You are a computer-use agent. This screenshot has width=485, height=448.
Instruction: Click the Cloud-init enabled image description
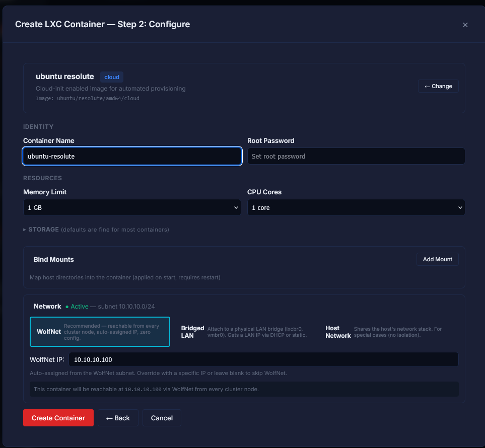[x=111, y=89]
